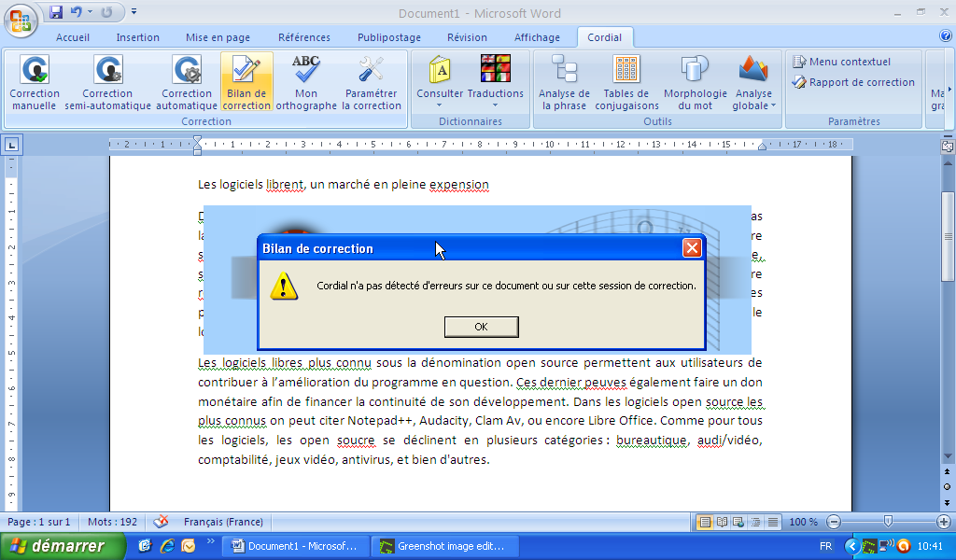Screen dimensions: 956x560
Task: Go to next page with double-arrow down
Action: tap(947, 503)
